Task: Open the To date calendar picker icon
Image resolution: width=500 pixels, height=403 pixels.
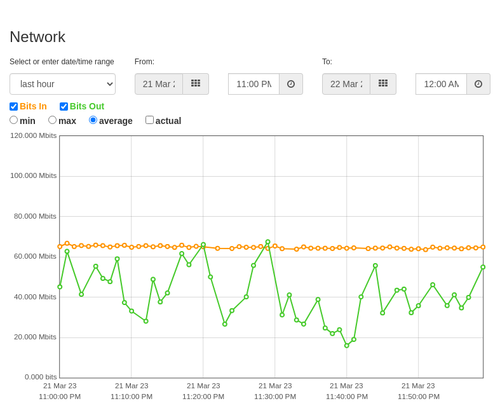Action: (x=383, y=84)
